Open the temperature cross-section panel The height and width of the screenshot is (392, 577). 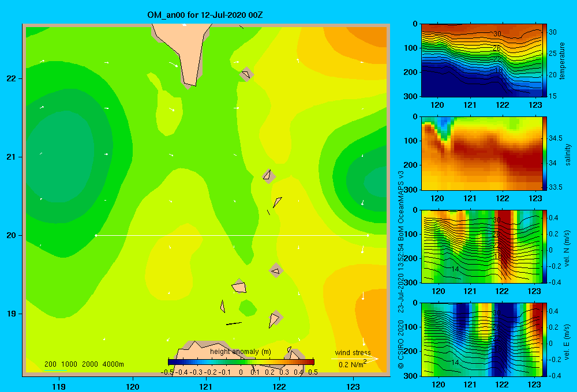482,61
